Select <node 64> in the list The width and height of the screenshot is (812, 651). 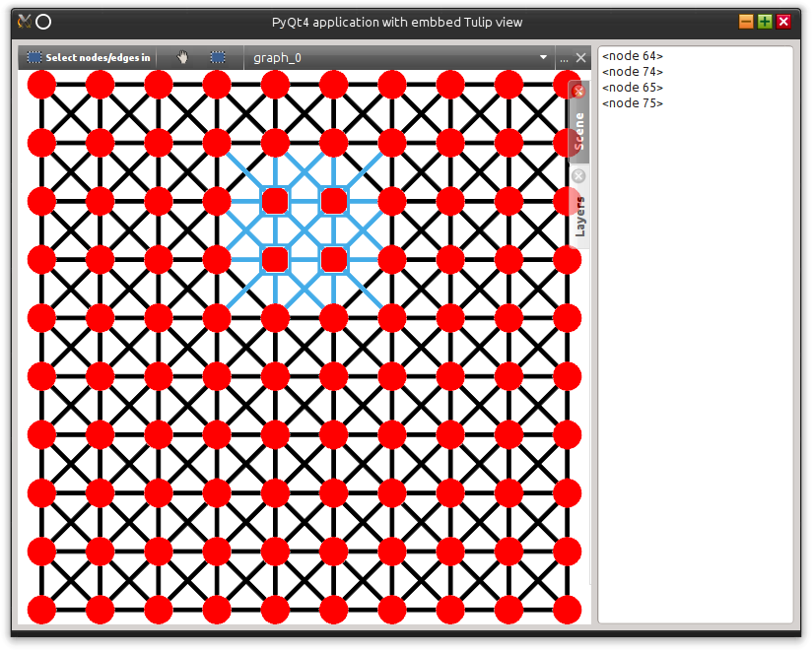pos(633,56)
